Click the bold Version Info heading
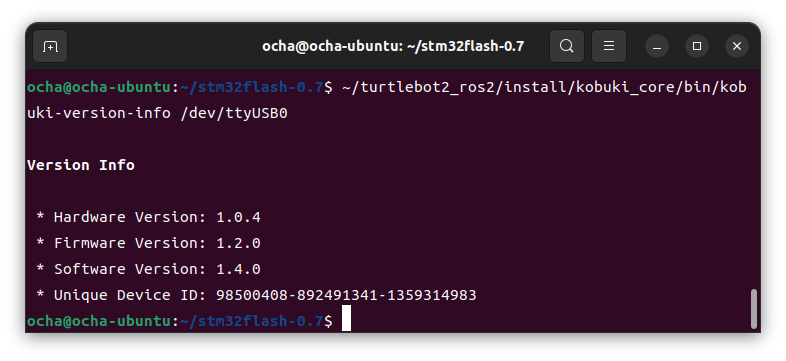This screenshot has height=361, width=786. coord(81,165)
